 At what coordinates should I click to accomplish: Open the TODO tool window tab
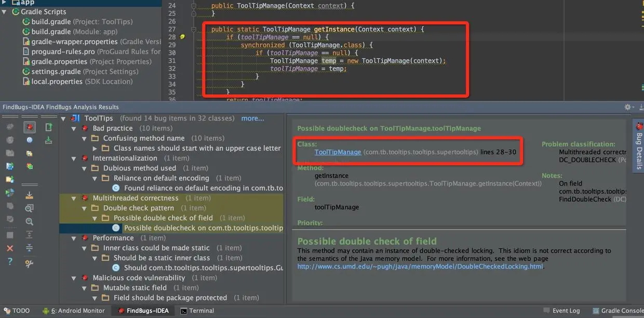pos(17,311)
